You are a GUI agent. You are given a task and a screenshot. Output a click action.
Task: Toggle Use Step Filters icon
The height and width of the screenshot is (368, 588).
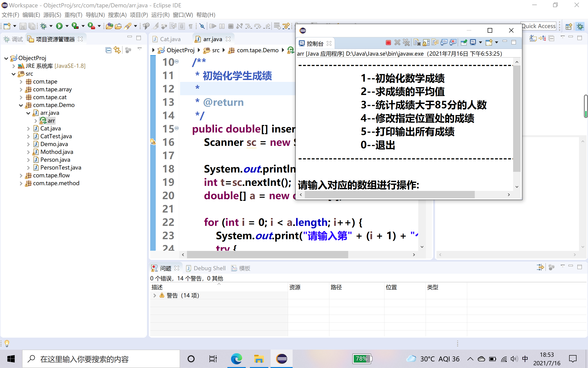286,26
